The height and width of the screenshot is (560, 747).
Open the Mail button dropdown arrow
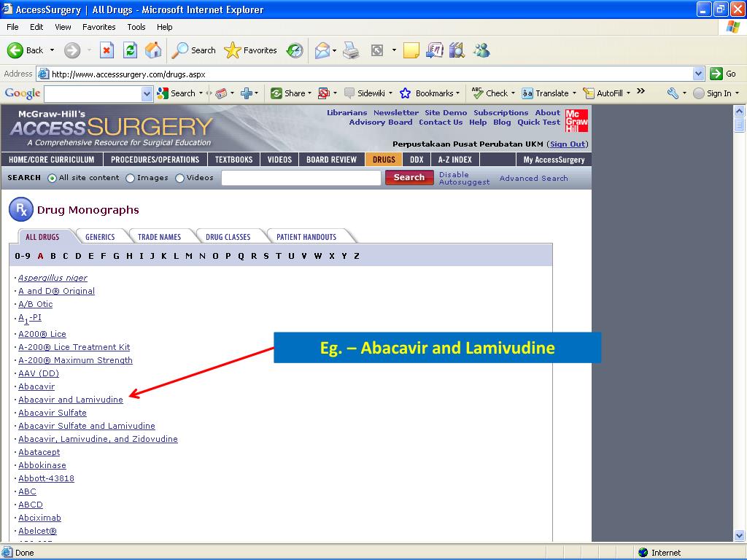click(x=334, y=50)
